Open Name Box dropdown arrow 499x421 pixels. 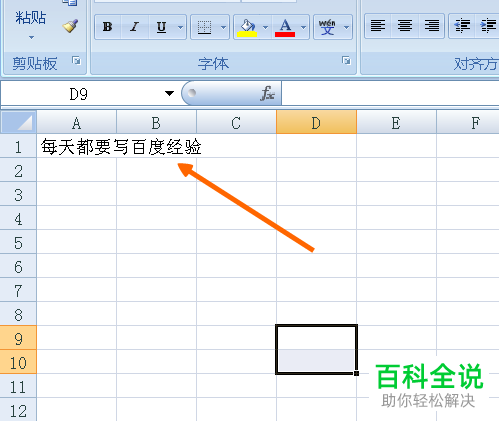click(x=169, y=93)
